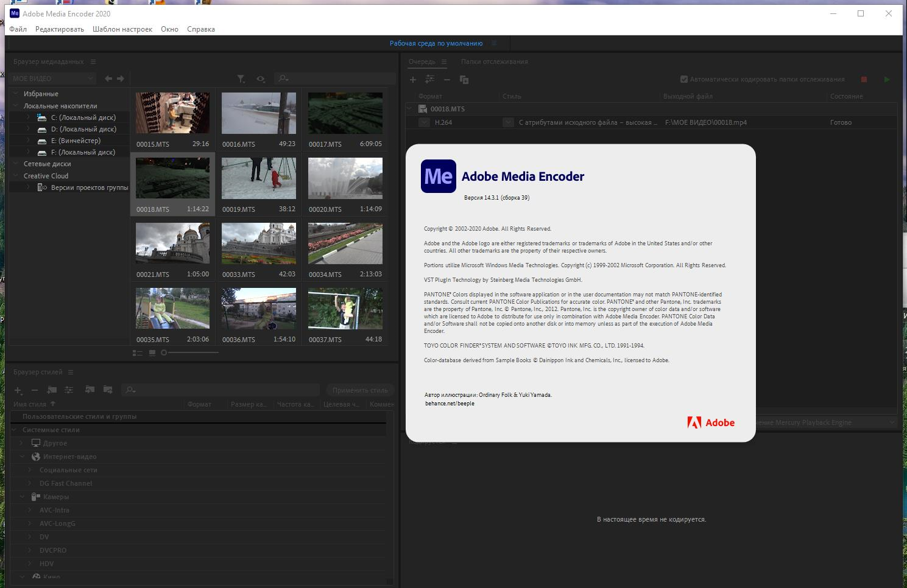Import presets icon in Preset Browser
This screenshot has width=907, height=588.
90,390
